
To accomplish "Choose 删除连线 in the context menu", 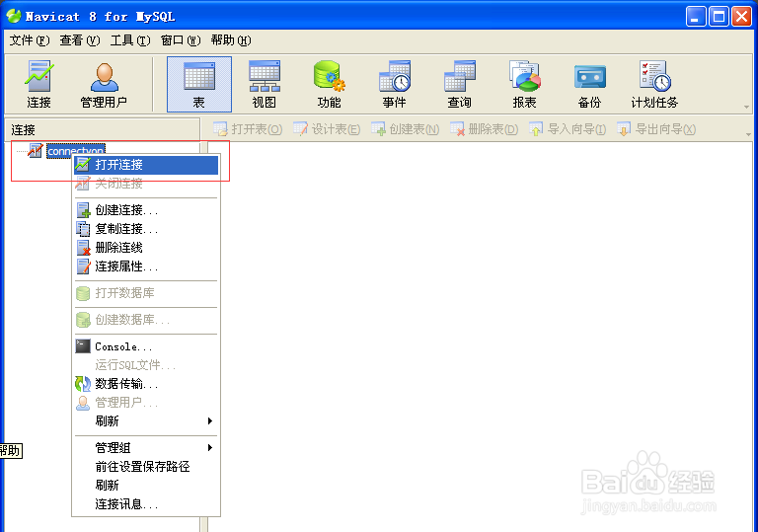I will (146, 248).
